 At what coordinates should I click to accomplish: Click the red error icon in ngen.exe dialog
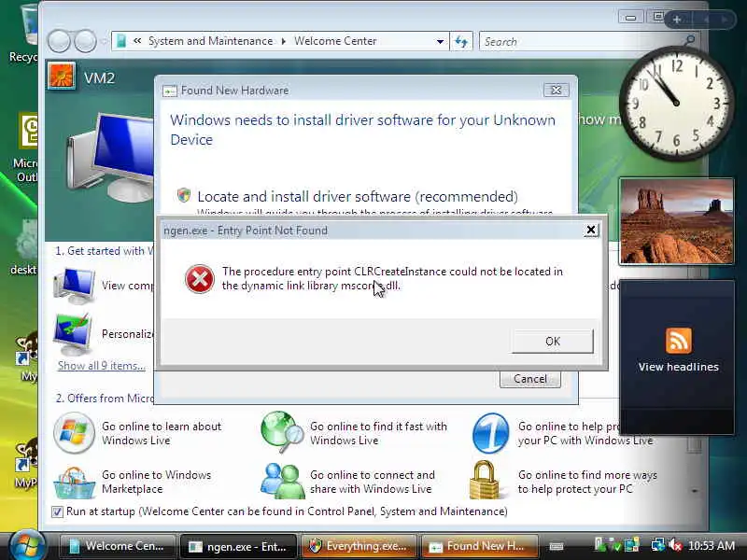(x=200, y=279)
